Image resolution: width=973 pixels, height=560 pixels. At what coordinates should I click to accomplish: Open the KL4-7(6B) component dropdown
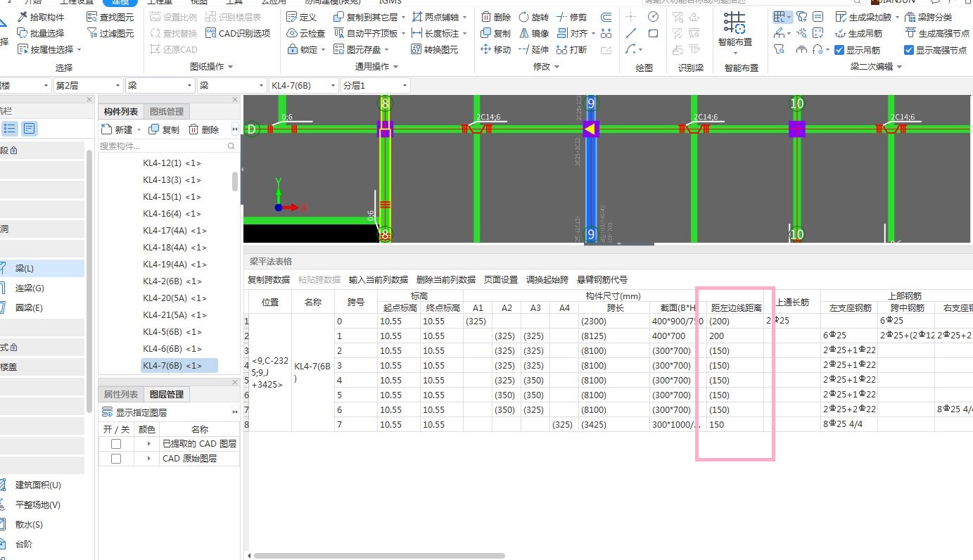[x=303, y=85]
